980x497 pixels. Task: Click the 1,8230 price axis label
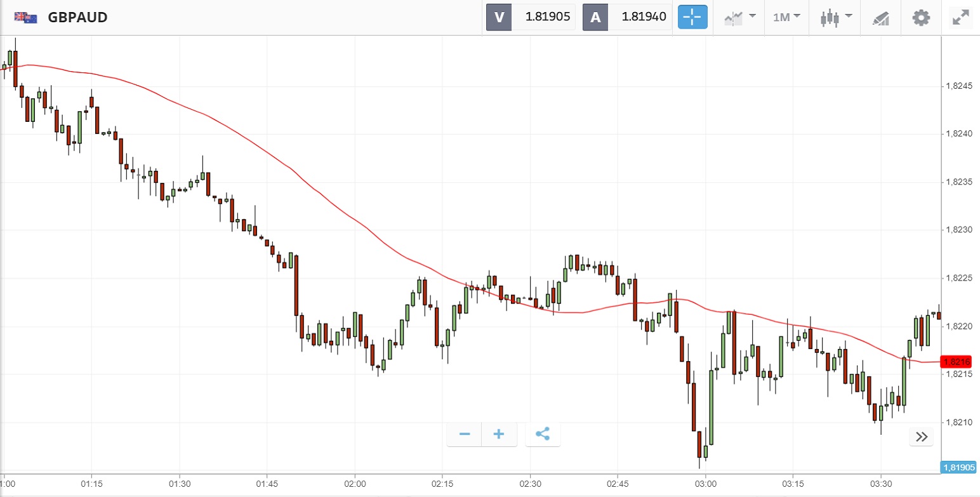click(x=959, y=230)
